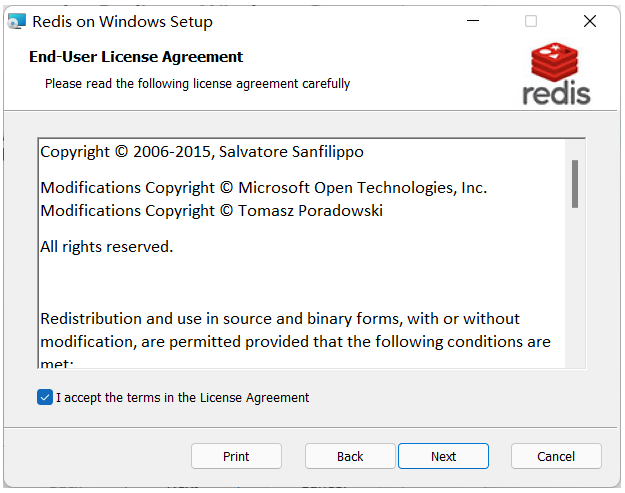Image resolution: width=625 pixels, height=493 pixels.
Task: Click the Microsoft Open Technologies copyright line
Action: pyautogui.click(x=264, y=187)
